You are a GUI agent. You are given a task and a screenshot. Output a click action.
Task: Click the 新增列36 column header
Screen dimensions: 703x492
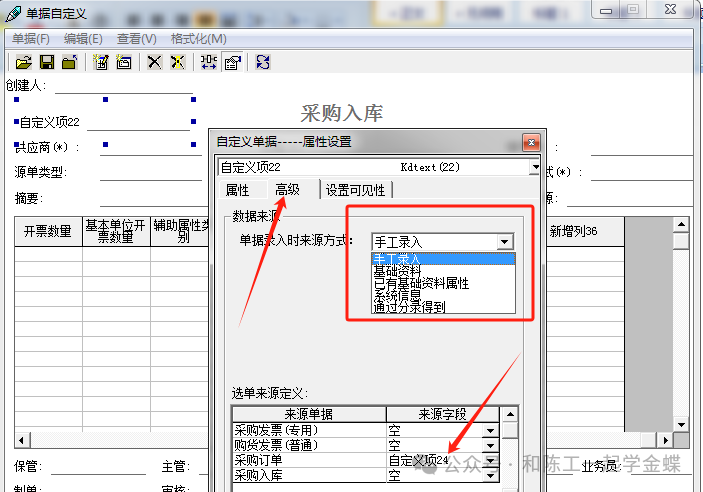tap(585, 231)
